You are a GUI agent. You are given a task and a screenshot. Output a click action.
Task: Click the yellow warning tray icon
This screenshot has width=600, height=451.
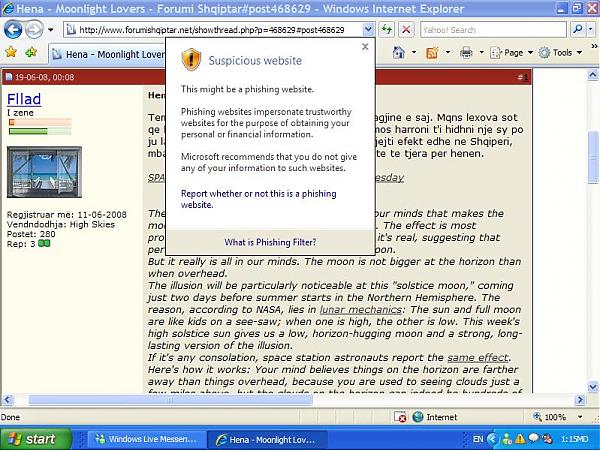point(520,439)
